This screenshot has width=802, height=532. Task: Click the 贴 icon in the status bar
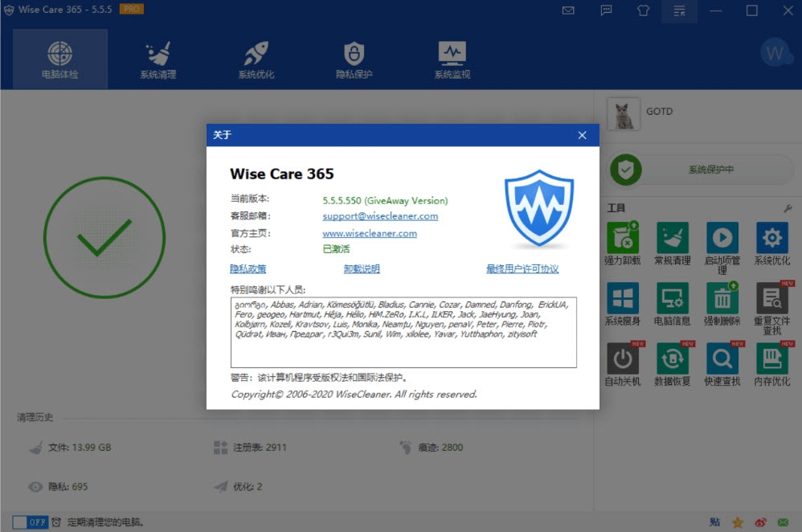tap(714, 522)
